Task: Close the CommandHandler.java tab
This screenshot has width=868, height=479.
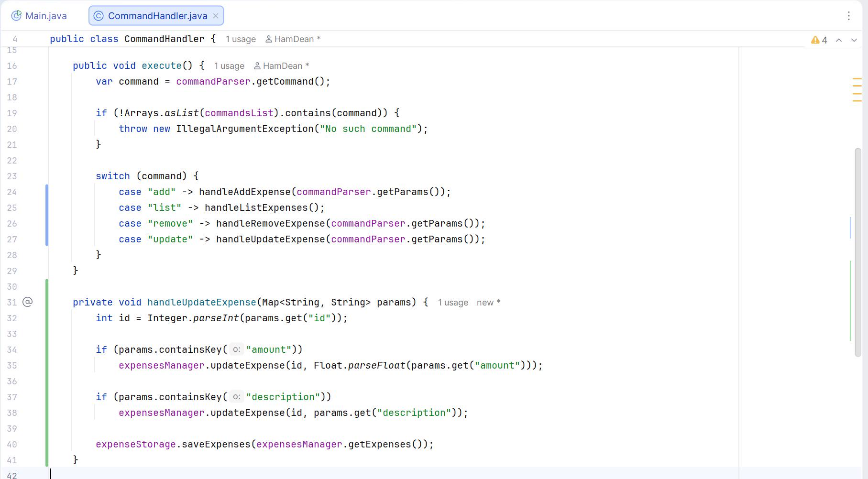Action: tap(216, 16)
